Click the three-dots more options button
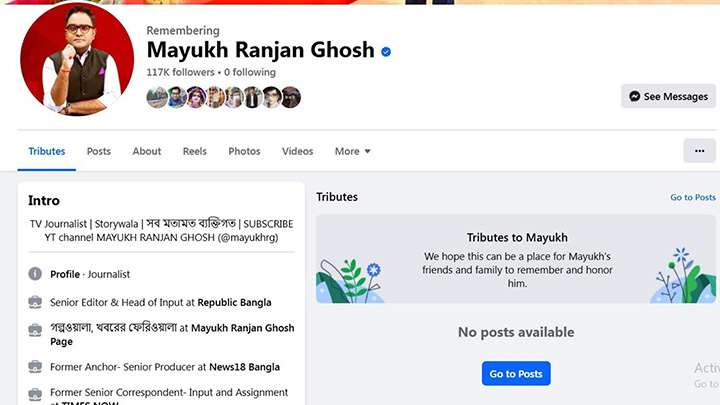Screen dimensions: 720x405 (699, 151)
